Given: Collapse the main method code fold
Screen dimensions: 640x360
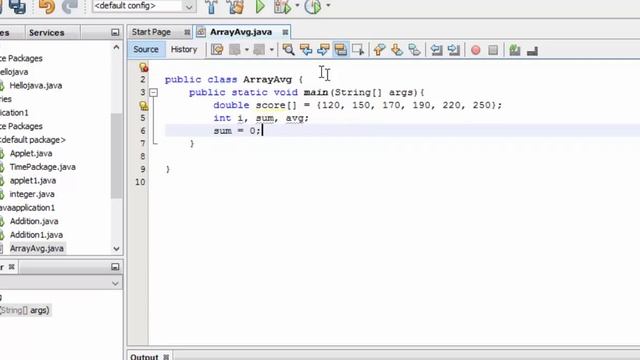Looking at the screenshot, I should coord(153,93).
